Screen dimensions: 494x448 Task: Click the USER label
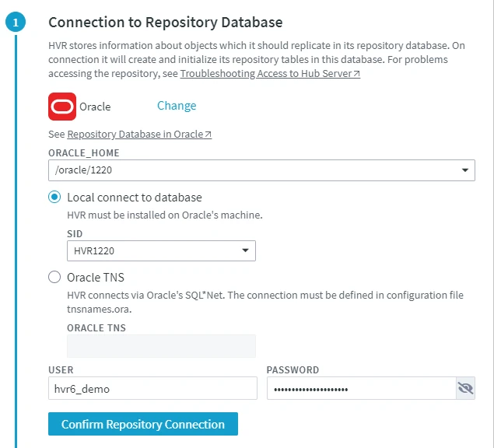pyautogui.click(x=61, y=370)
